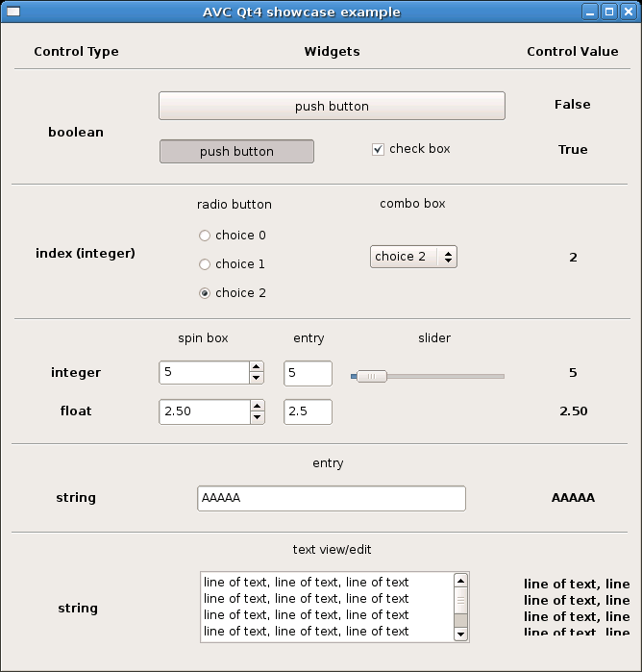Click the AAAAA string entry field
642x672 pixels.
pyautogui.click(x=332, y=498)
